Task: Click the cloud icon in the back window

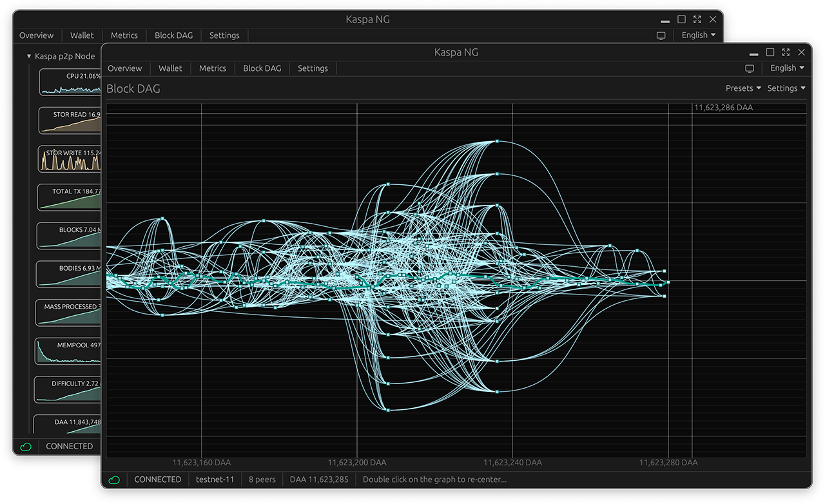Action: click(26, 447)
